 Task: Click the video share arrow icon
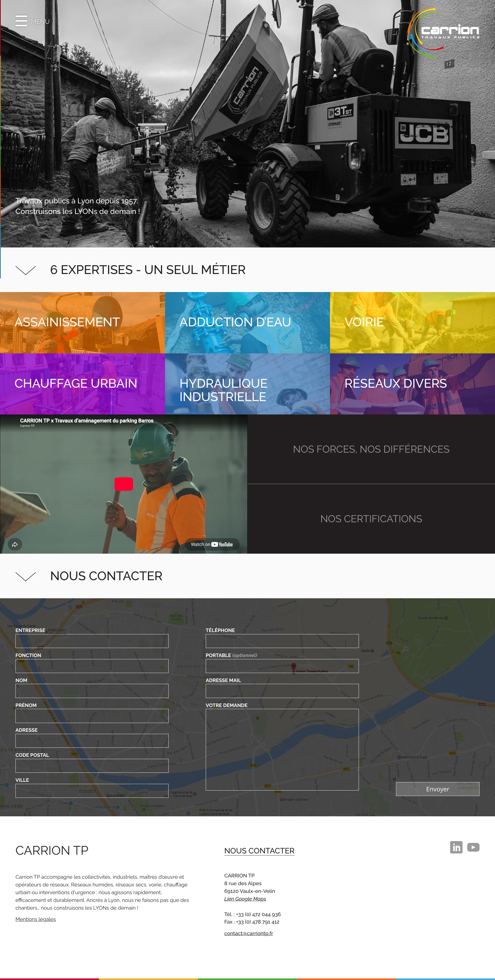[x=15, y=544]
